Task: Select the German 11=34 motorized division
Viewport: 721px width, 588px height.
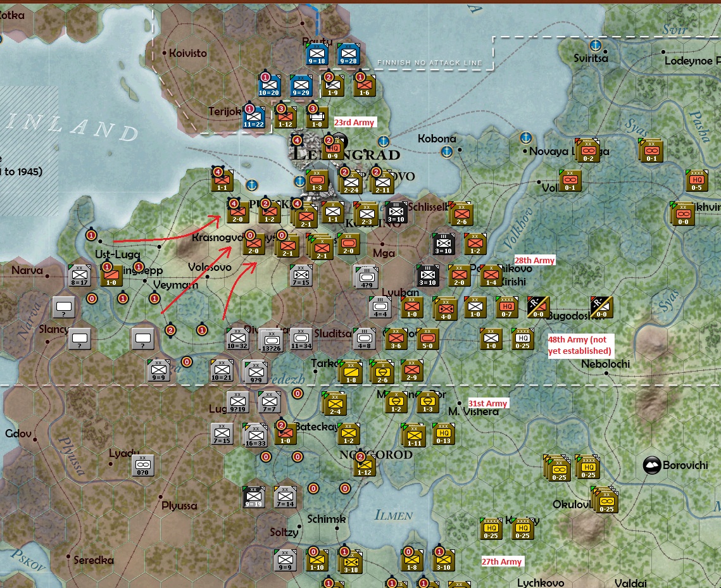Action: click(x=301, y=339)
